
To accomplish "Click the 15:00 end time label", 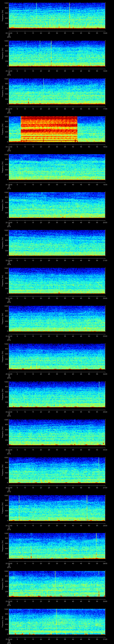I will (105, 33).
